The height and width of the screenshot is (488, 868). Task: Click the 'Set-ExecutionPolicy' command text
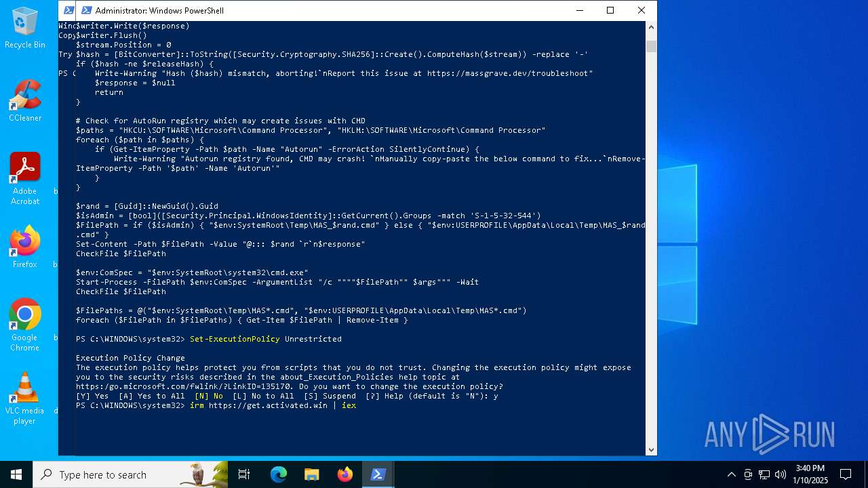[235, 339]
